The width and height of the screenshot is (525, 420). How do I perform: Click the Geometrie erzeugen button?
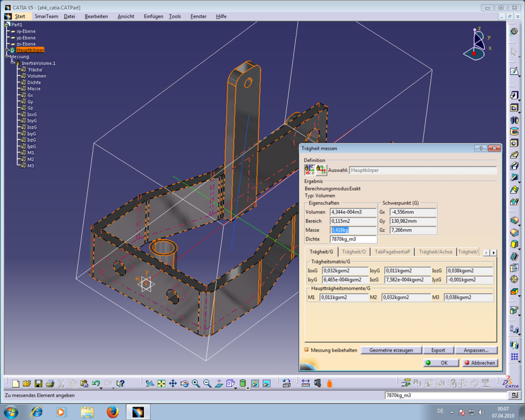point(391,350)
